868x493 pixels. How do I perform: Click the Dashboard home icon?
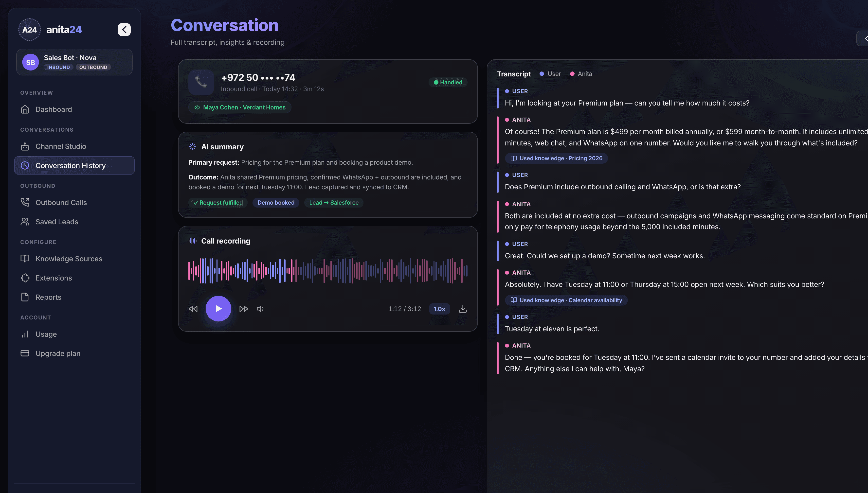point(25,109)
